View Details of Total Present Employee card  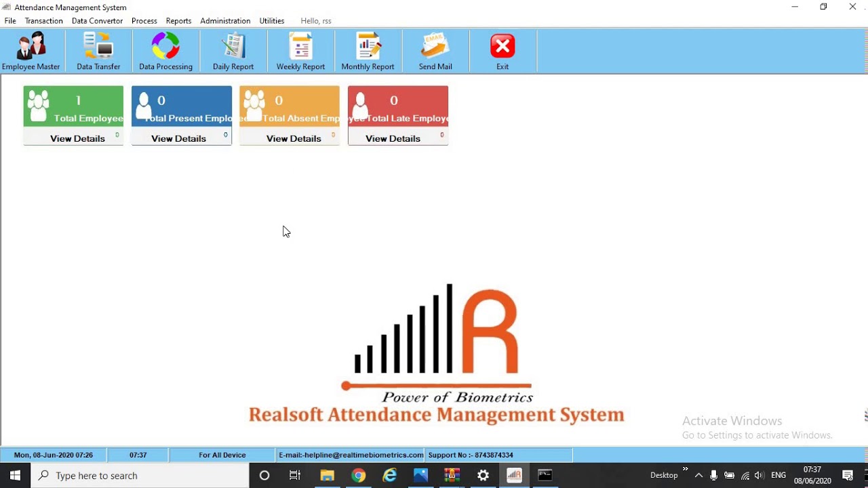(178, 138)
